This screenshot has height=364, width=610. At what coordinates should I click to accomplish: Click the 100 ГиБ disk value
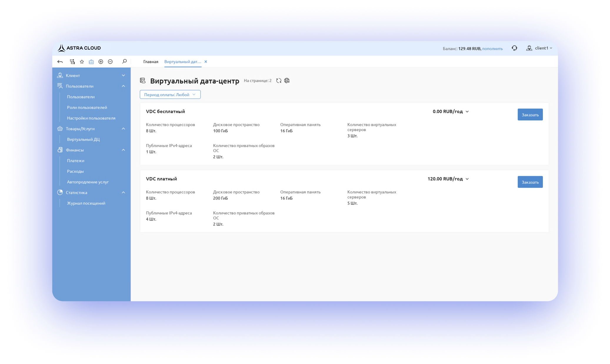[221, 131]
